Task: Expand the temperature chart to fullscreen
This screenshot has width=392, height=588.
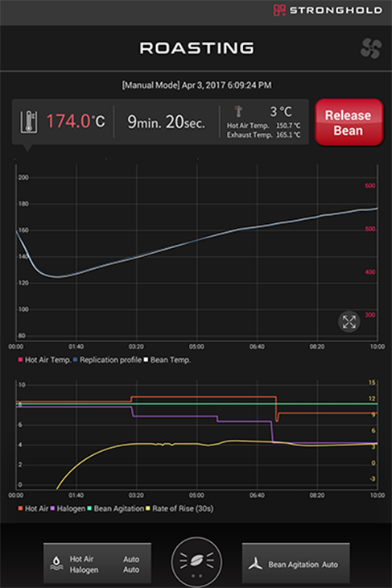Action: [349, 321]
